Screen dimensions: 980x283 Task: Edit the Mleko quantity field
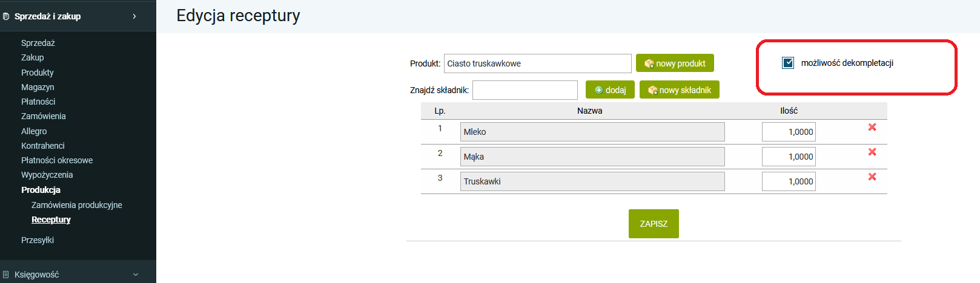789,132
